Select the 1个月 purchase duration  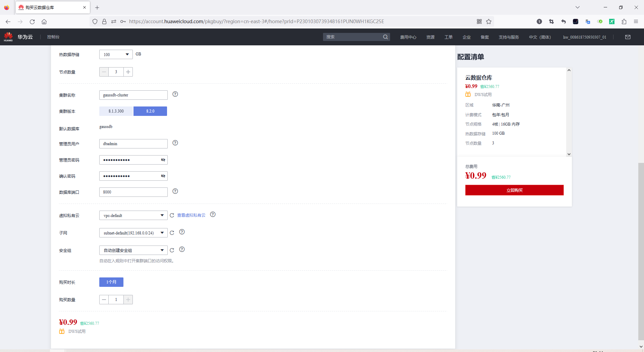[x=111, y=282]
